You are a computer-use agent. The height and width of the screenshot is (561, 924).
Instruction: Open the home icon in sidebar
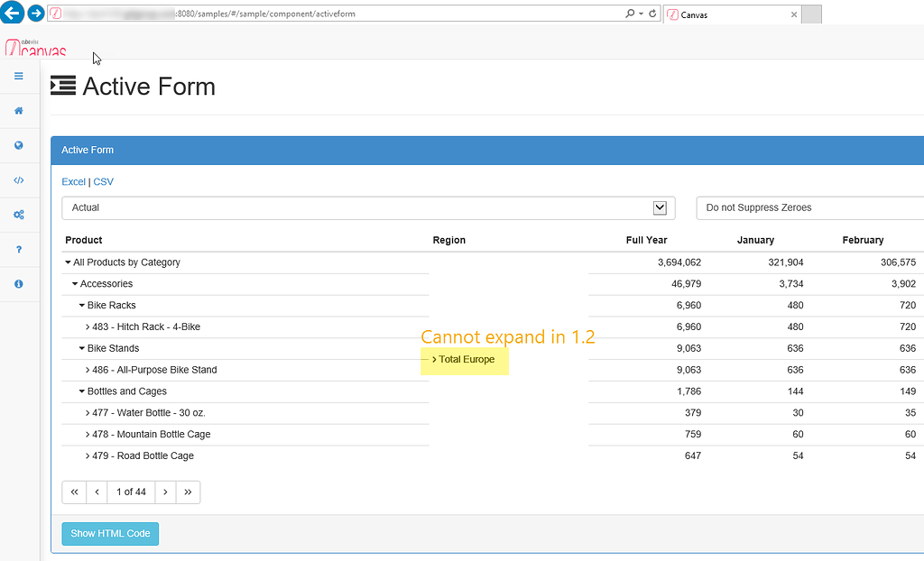(x=18, y=111)
